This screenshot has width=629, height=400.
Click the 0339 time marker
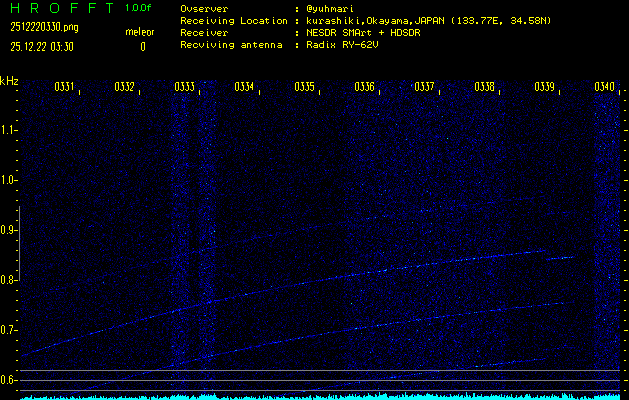[x=545, y=87]
